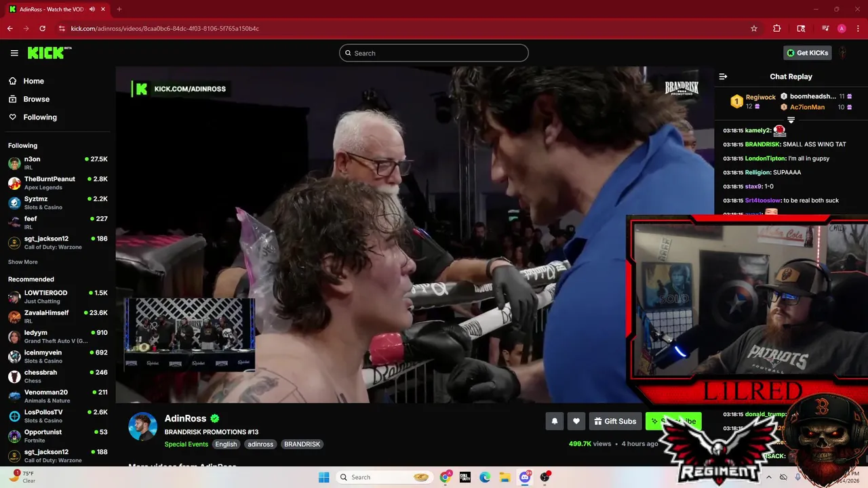Focus the Kick search field
This screenshot has width=868, height=488.
434,53
